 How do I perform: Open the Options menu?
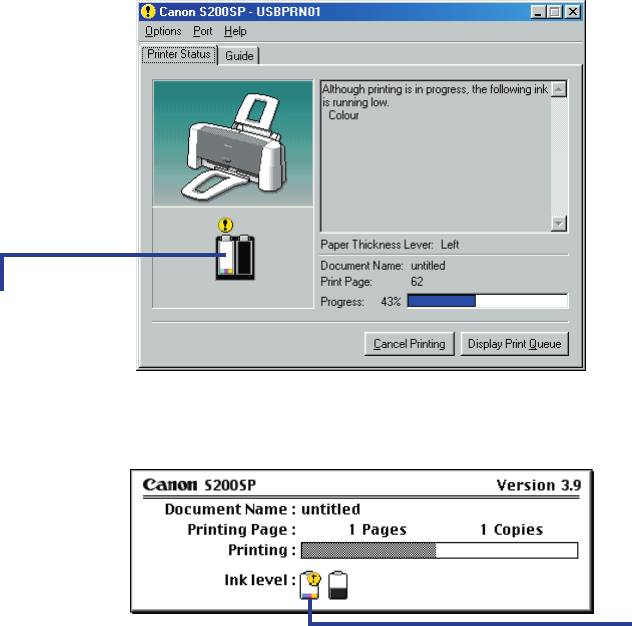coord(163,31)
